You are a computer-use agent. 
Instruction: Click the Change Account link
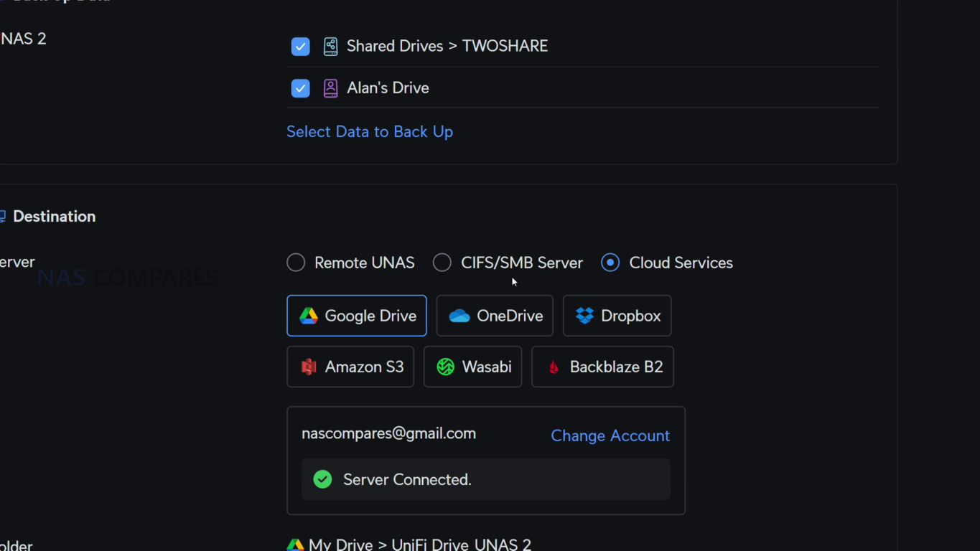(x=610, y=435)
